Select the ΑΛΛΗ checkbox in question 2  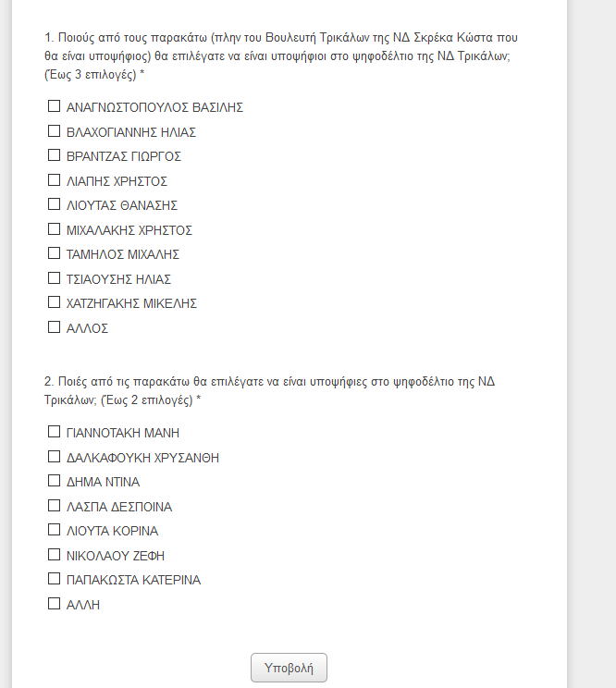(x=54, y=605)
